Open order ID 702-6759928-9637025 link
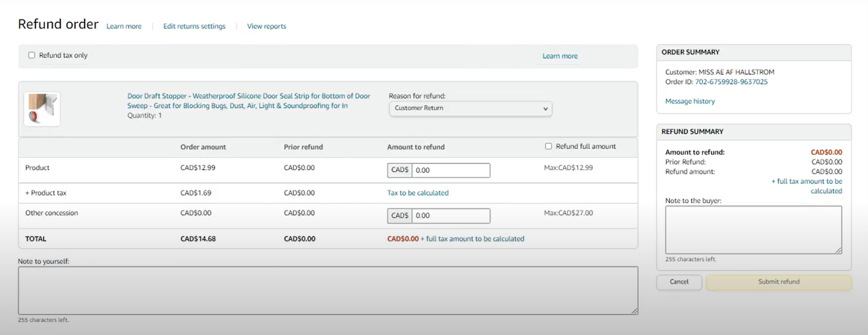The width and height of the screenshot is (868, 335). pyautogui.click(x=731, y=82)
